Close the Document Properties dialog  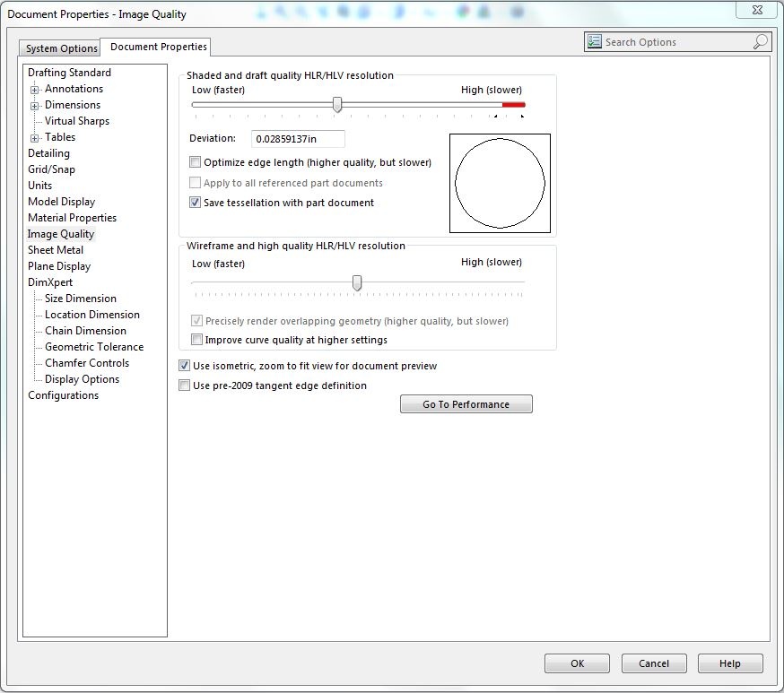(x=757, y=10)
